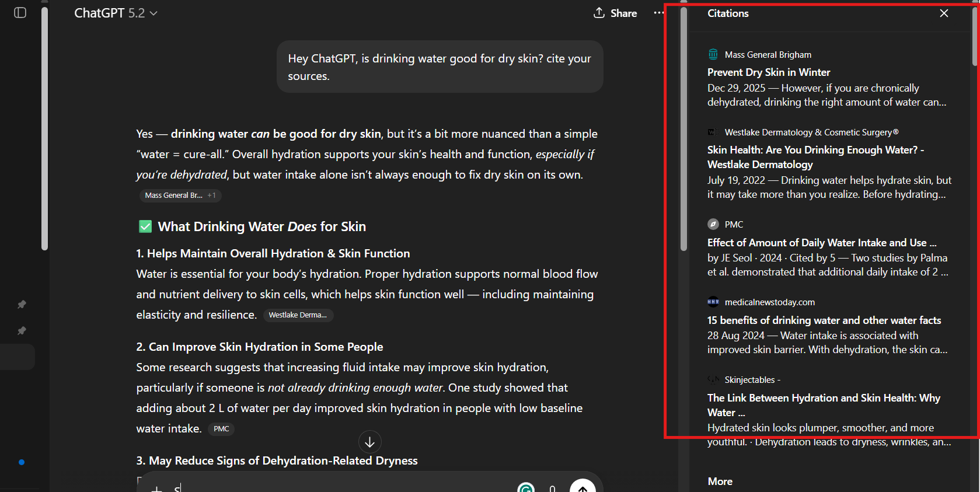Click the plus attachment icon in composer

click(156, 489)
